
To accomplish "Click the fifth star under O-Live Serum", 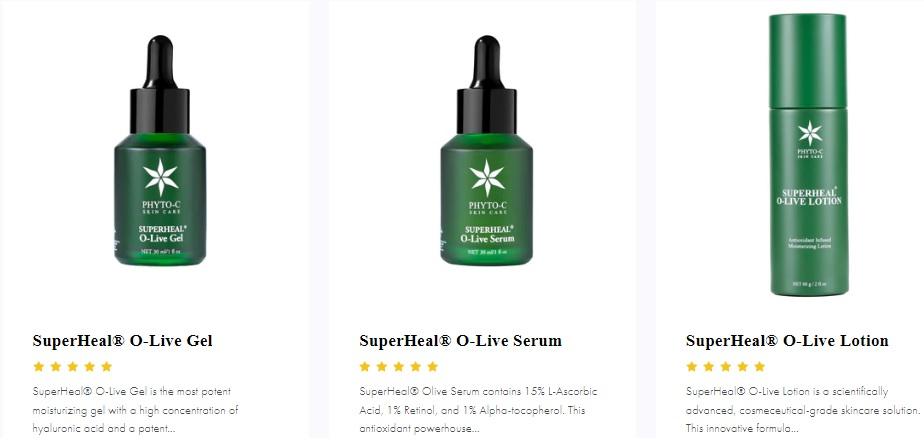I will (433, 366).
